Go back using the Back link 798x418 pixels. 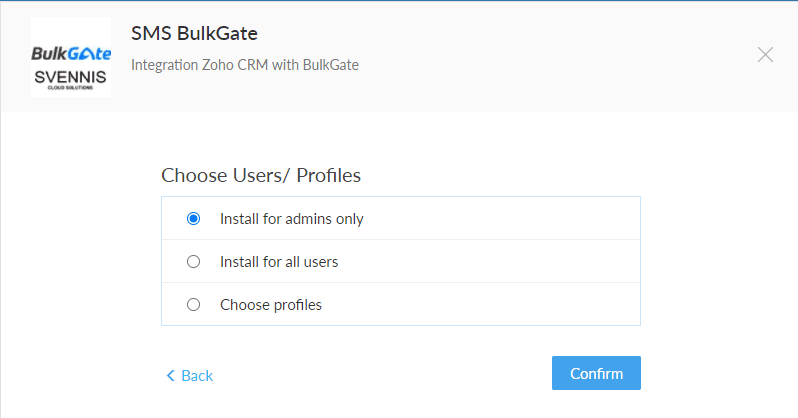click(197, 376)
